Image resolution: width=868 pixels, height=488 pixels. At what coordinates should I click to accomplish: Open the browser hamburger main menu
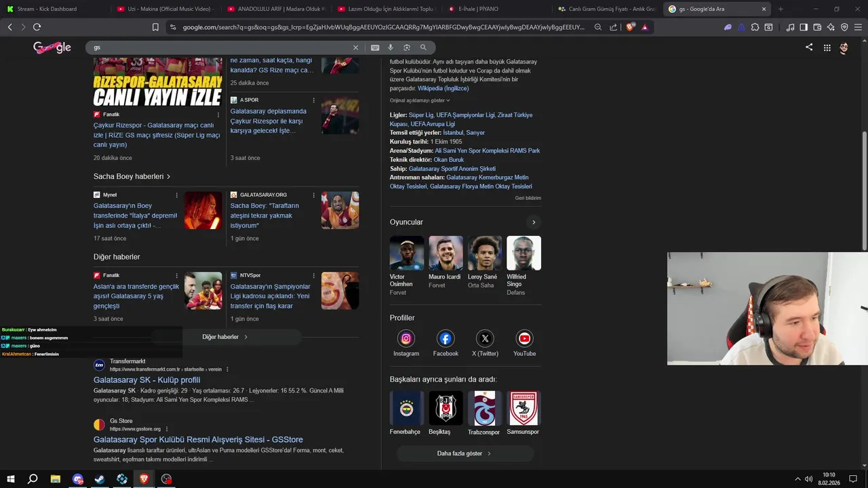click(858, 27)
